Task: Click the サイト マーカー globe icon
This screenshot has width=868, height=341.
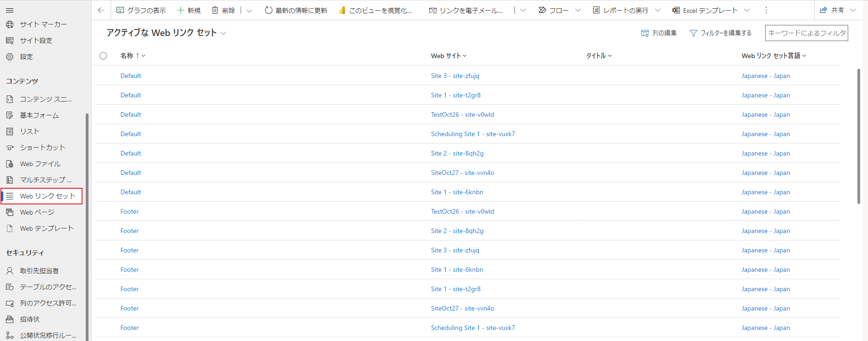Action: pos(10,24)
